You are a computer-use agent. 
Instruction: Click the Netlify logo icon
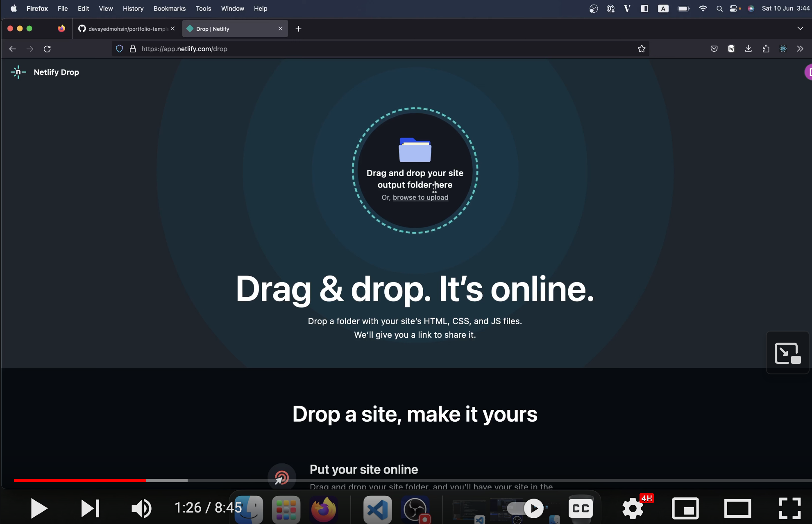(x=18, y=72)
